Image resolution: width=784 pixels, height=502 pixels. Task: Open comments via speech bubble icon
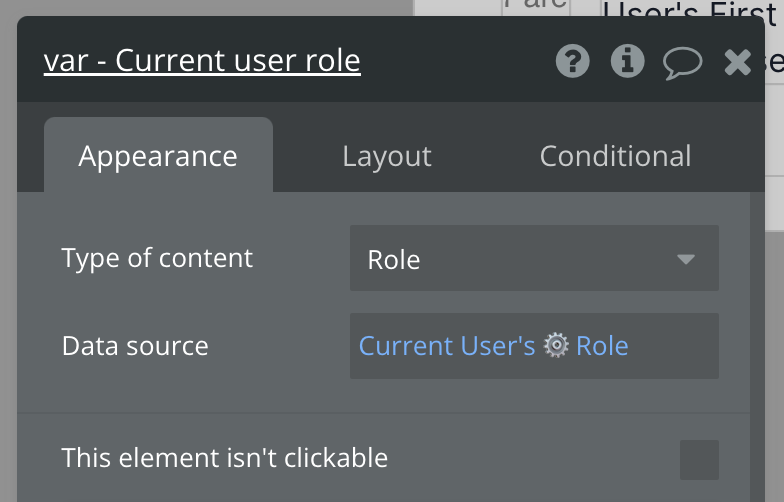point(682,63)
